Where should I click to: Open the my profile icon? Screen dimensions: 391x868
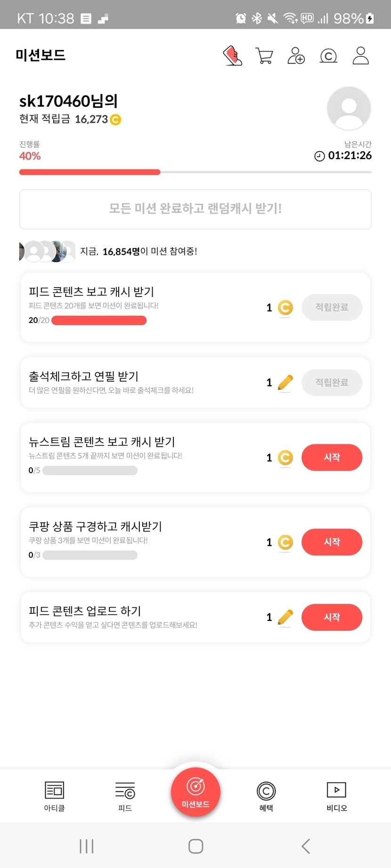click(360, 56)
